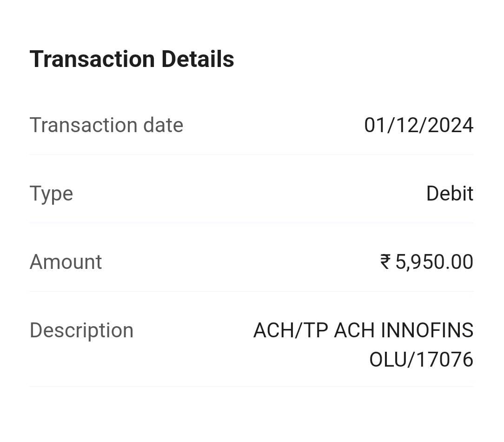Click the OLU/17076 description line

pyautogui.click(x=421, y=360)
